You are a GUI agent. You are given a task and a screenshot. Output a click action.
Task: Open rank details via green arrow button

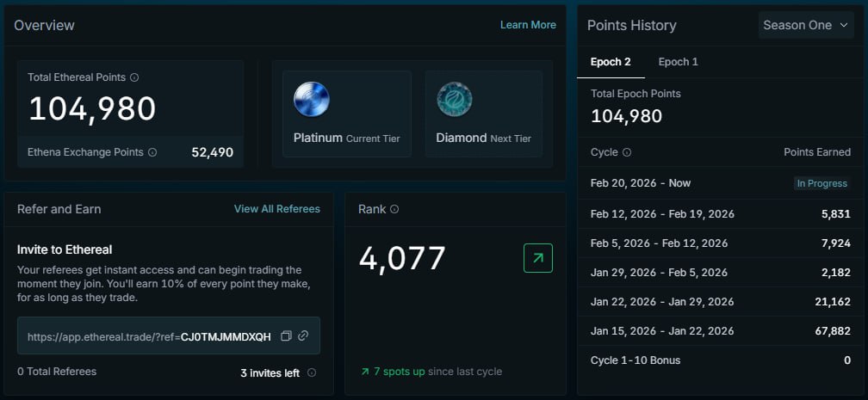coord(538,258)
